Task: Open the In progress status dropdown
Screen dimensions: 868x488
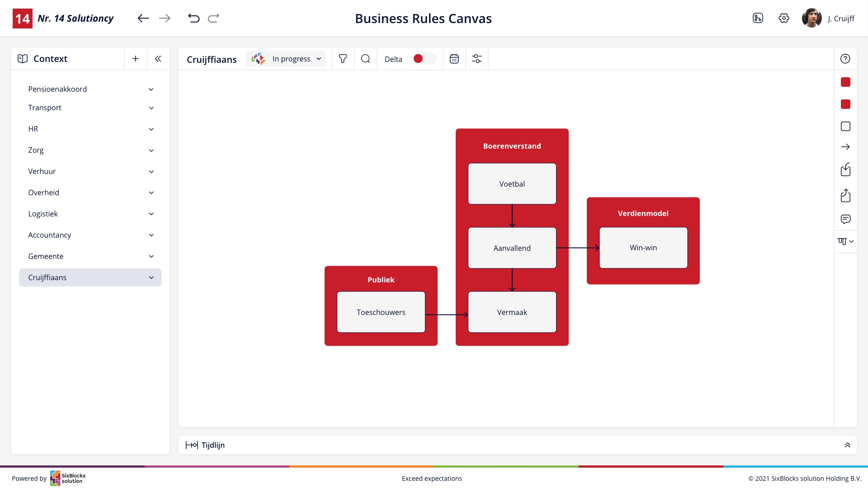Action: tap(286, 59)
